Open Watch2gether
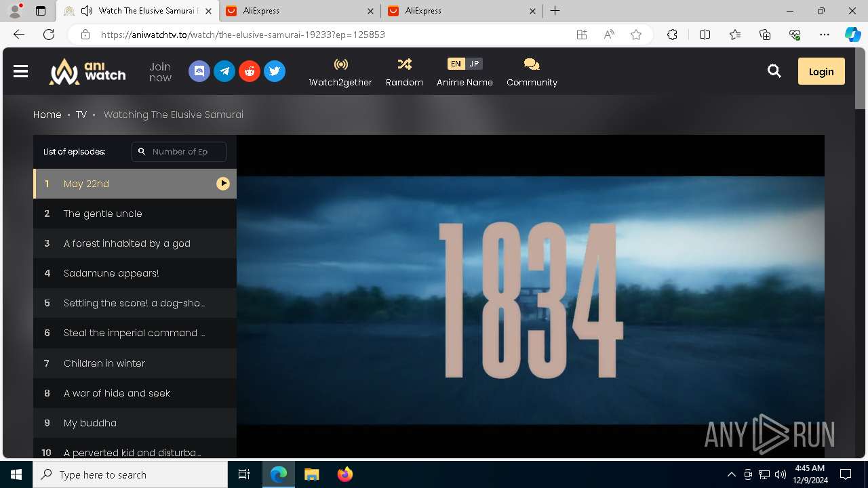 pos(340,72)
